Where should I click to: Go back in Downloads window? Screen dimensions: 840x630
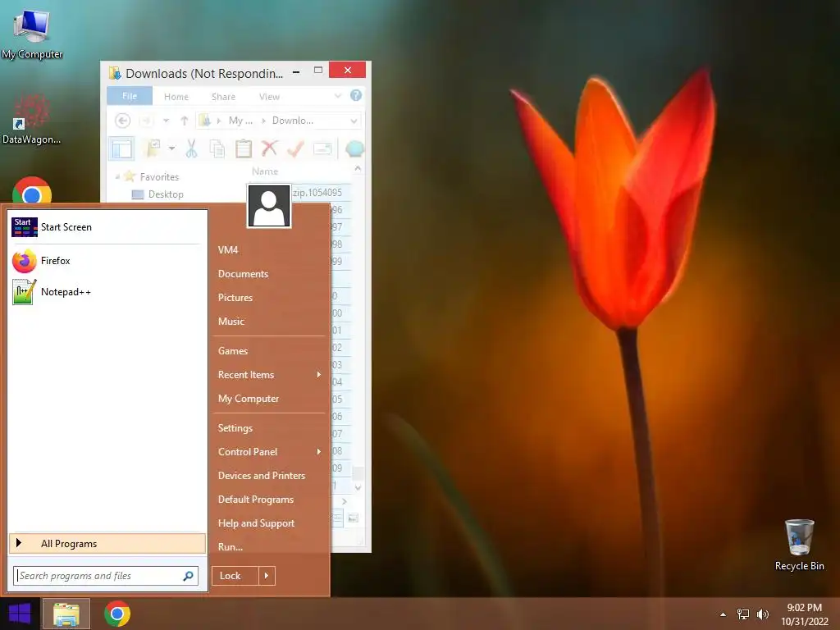pyautogui.click(x=123, y=121)
